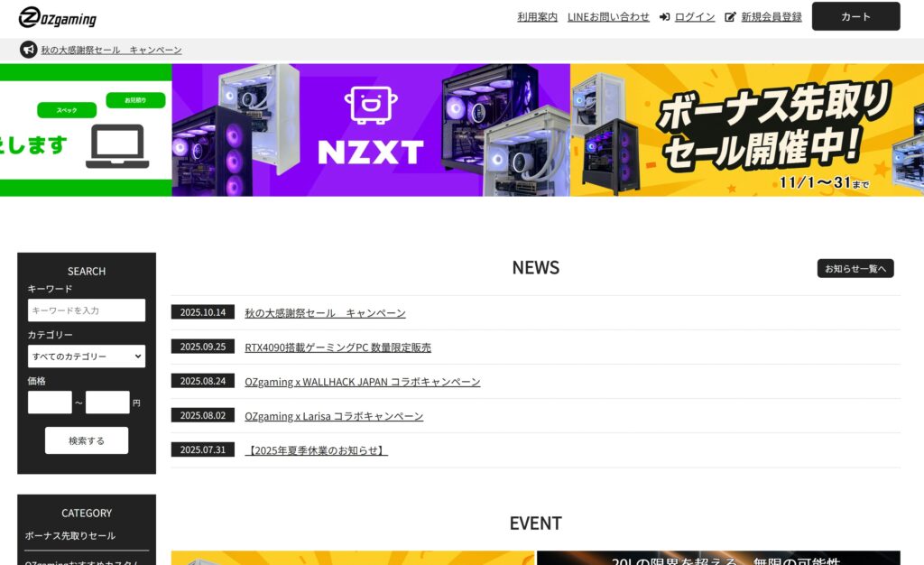924x565 pixels.
Task: Click the minimum price input box
Action: [x=50, y=402]
